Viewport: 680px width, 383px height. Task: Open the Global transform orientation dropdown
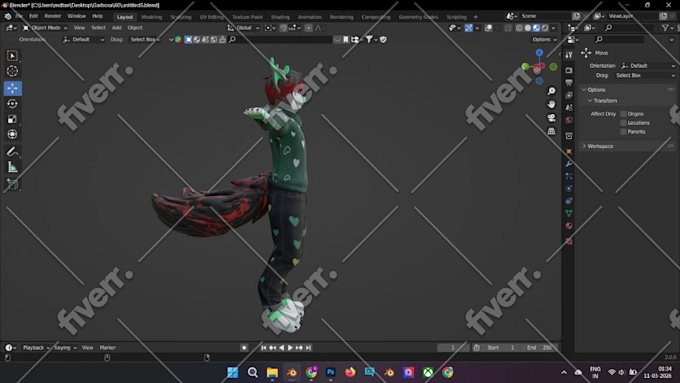pyautogui.click(x=243, y=28)
